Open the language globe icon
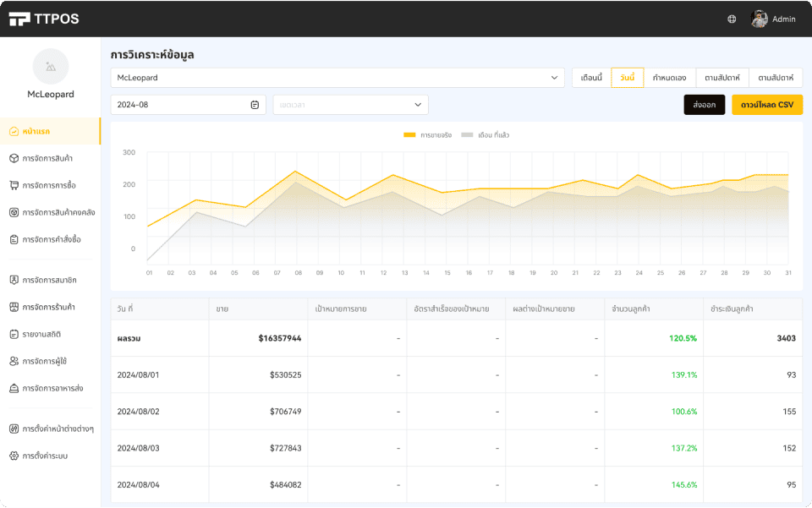 (732, 19)
